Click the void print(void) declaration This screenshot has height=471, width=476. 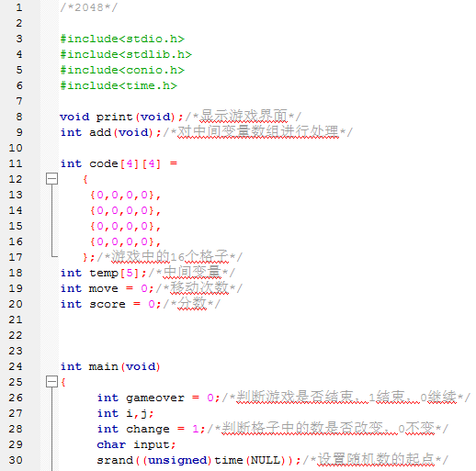pos(121,117)
